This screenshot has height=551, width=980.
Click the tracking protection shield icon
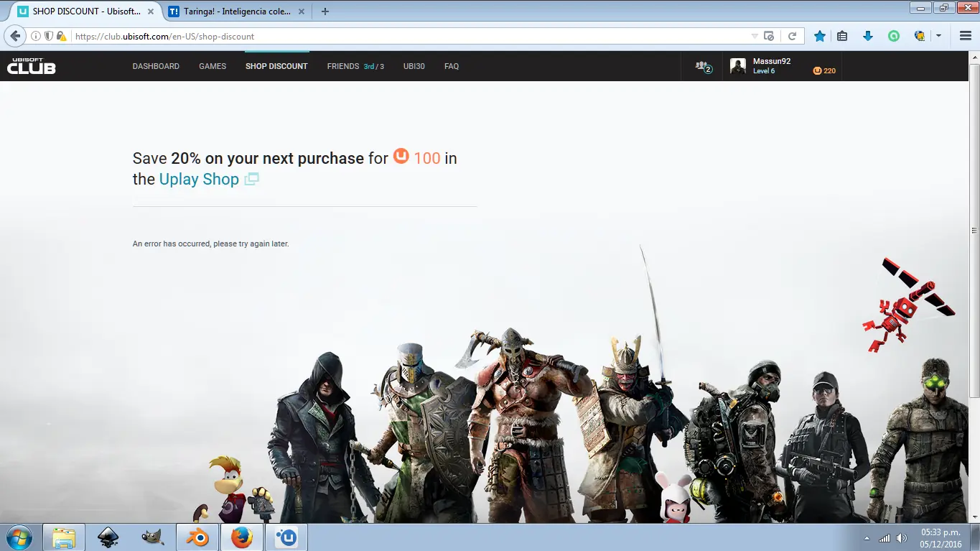[x=48, y=36]
